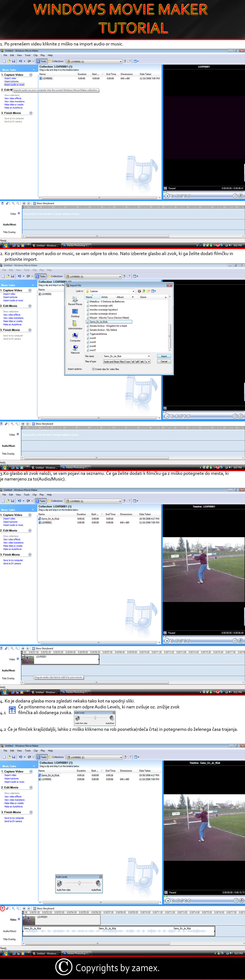Click Save to my computer in step 3
245x980 pixels.
13,560
